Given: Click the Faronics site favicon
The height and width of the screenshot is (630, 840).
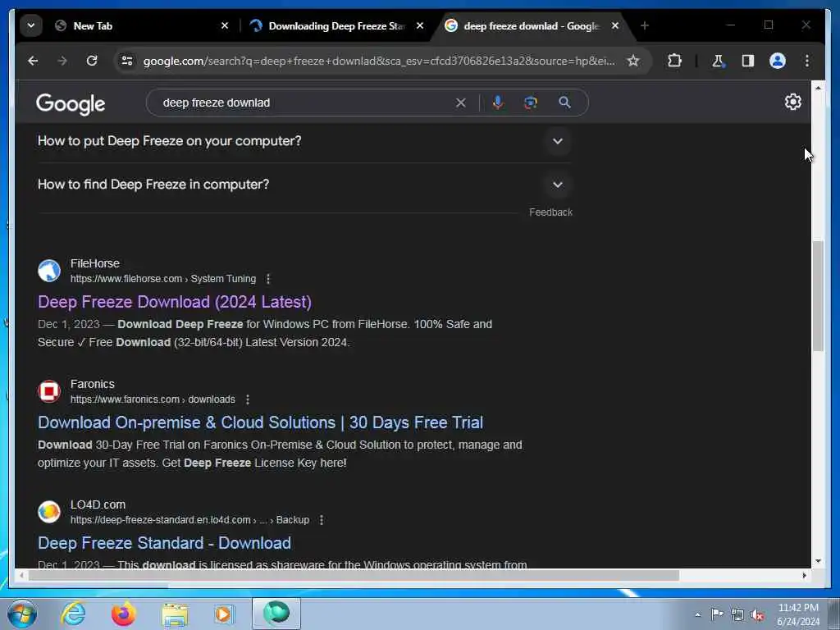Looking at the screenshot, I should click(x=49, y=391).
